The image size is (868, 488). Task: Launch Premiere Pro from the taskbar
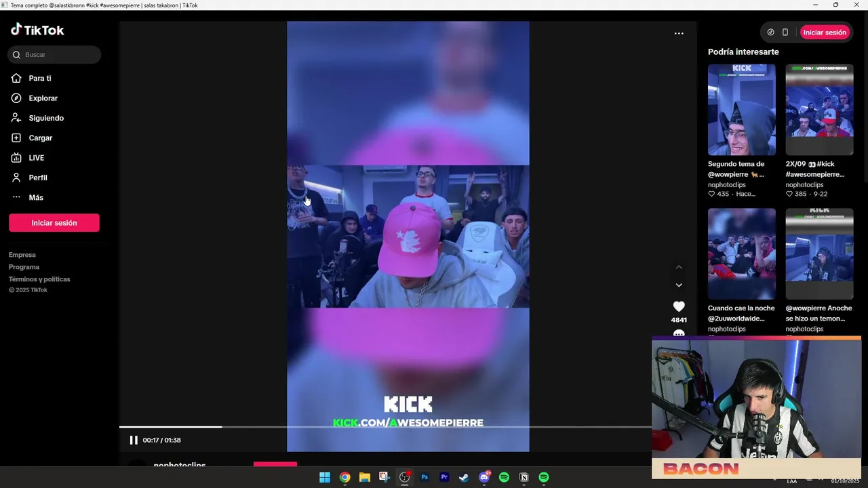pos(444,477)
